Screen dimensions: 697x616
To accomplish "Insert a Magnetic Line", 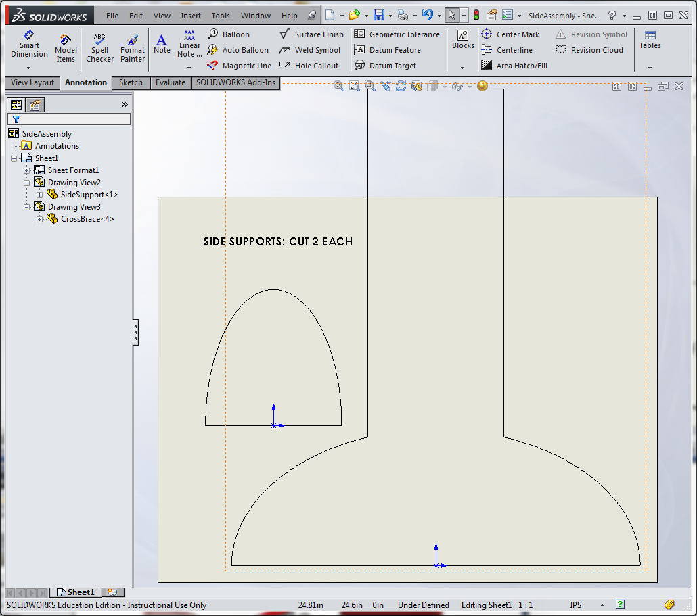I will pyautogui.click(x=239, y=66).
